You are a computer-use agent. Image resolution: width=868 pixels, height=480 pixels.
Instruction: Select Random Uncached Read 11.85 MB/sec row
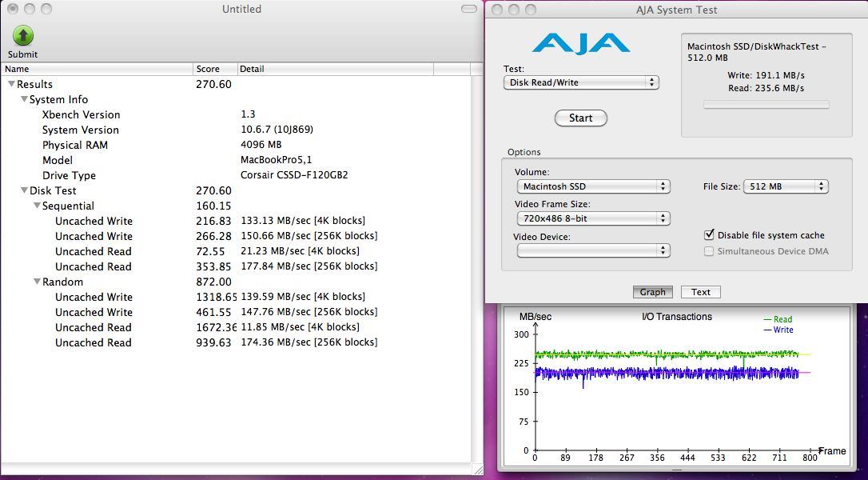point(236,327)
